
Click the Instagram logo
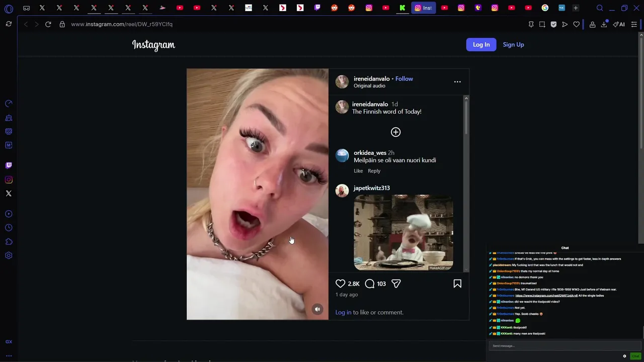153,45
